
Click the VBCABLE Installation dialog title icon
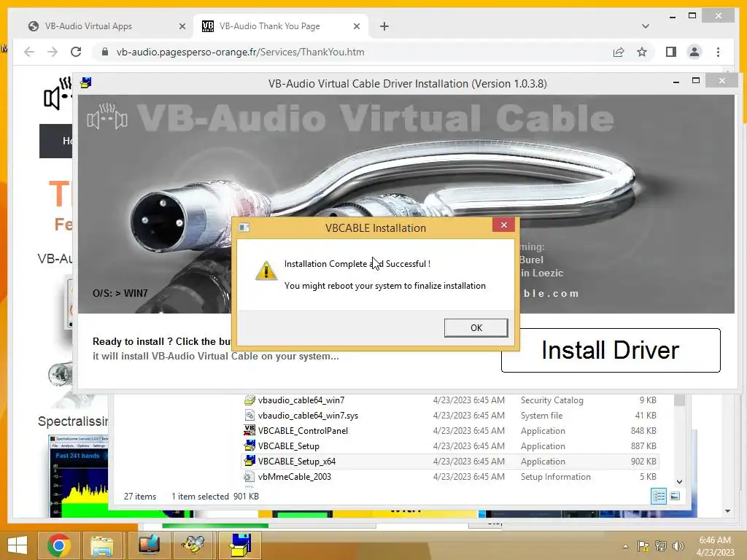[244, 227]
